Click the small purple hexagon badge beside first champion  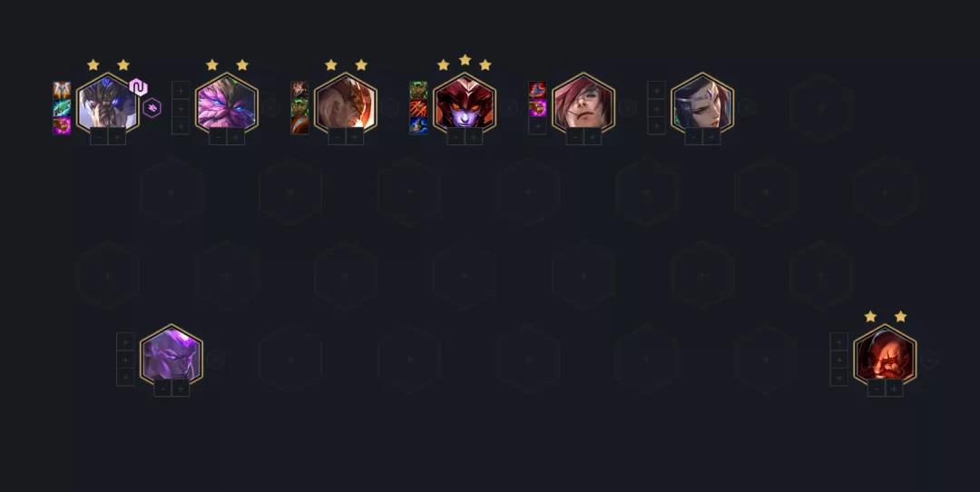152,108
